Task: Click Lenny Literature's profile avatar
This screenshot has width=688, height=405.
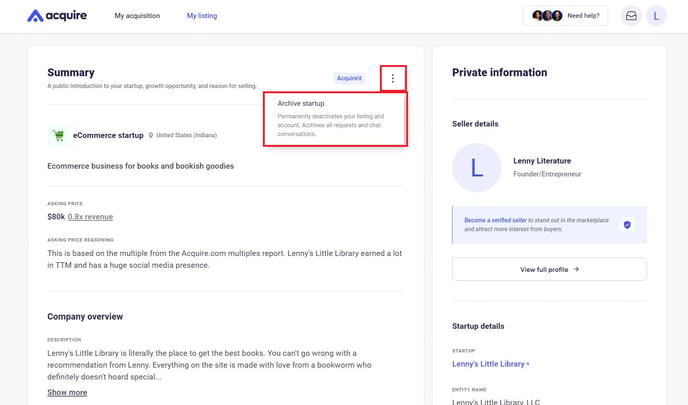Action: pos(477,168)
